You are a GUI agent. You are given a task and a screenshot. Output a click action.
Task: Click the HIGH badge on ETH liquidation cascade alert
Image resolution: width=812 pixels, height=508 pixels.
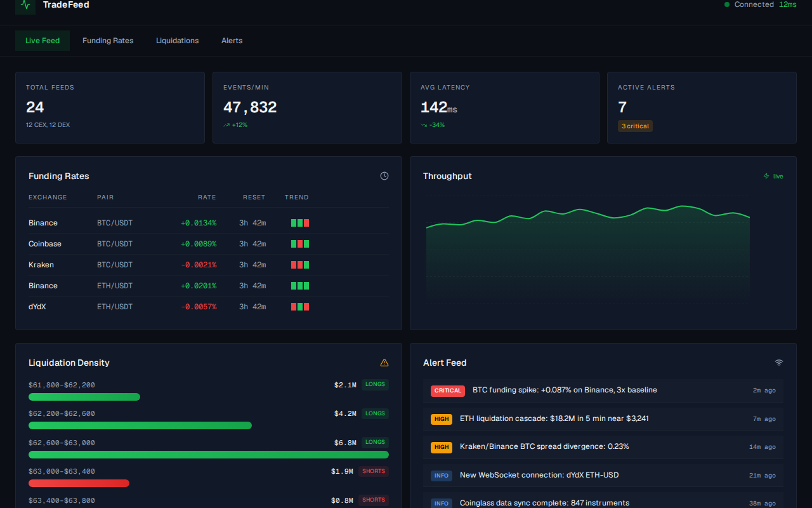(441, 418)
